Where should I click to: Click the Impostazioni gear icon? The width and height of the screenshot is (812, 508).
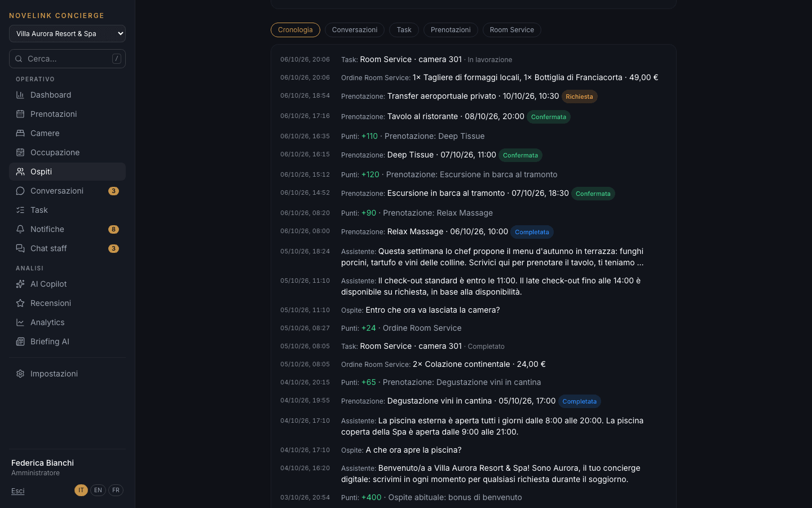20,374
